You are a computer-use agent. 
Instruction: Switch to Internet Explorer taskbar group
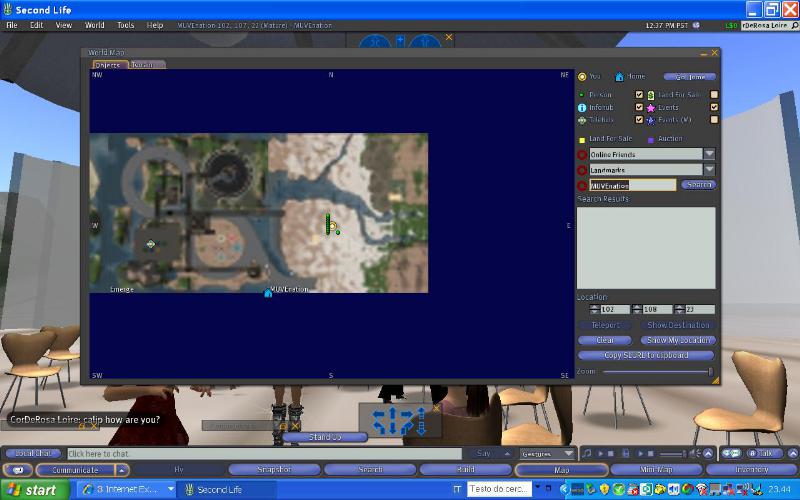tap(128, 489)
